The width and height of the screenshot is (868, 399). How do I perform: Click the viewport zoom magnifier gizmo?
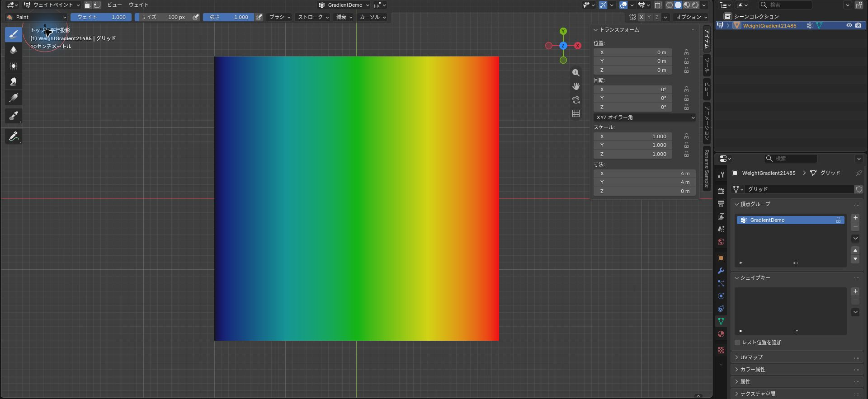click(x=576, y=73)
